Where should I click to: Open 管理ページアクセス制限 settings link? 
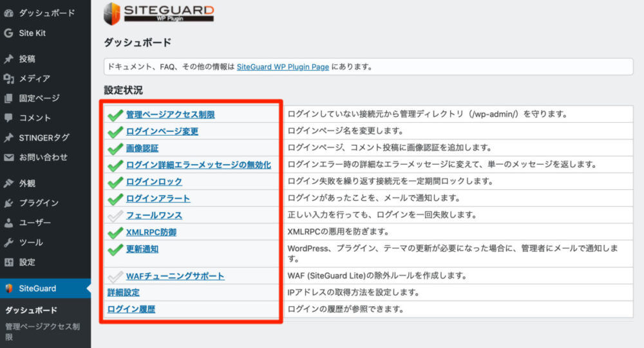(171, 114)
